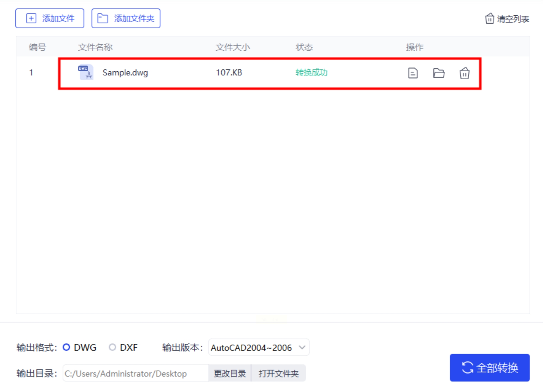Select the Sample.dwg file name
Image resolution: width=543 pixels, height=392 pixels.
[x=125, y=73]
